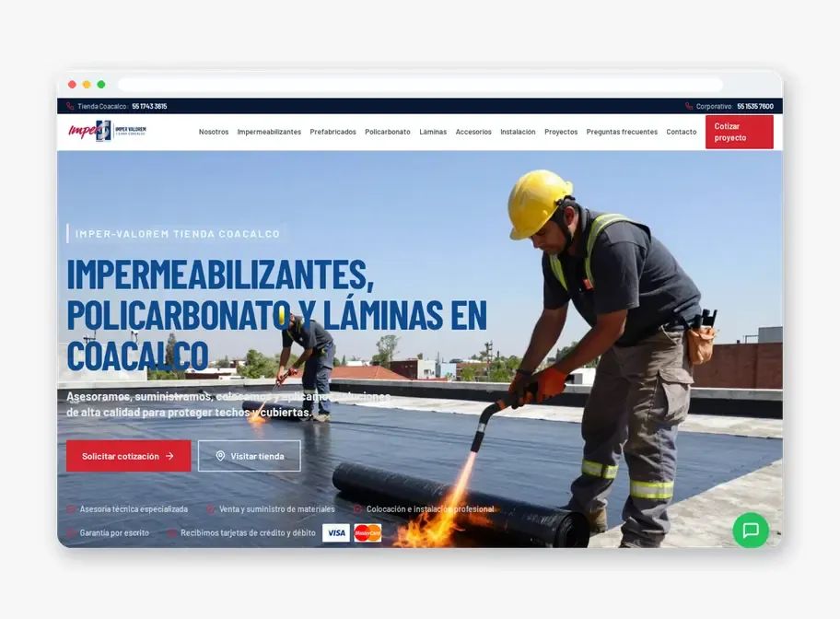Click the browser address bar
The image size is (840, 619).
(421, 84)
